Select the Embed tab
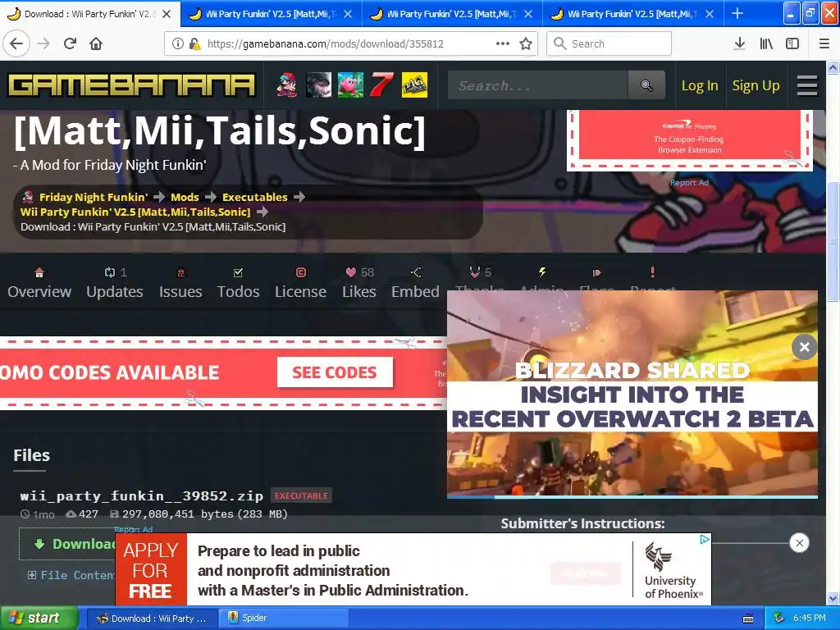840x630 pixels. click(415, 283)
